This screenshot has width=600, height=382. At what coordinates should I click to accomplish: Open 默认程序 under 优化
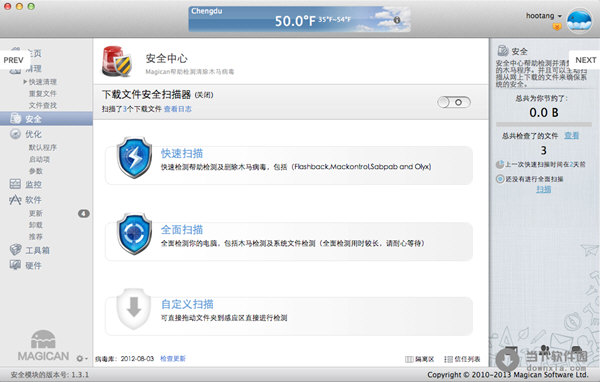point(42,147)
